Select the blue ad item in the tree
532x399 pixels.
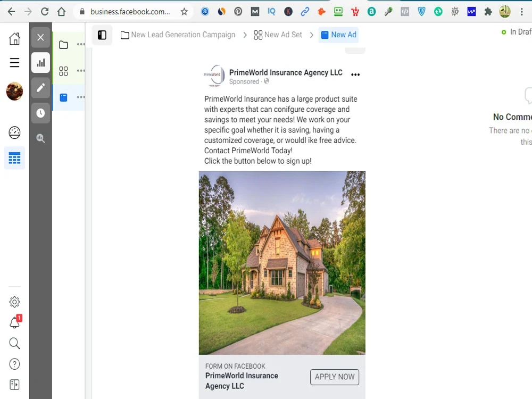pyautogui.click(x=63, y=98)
